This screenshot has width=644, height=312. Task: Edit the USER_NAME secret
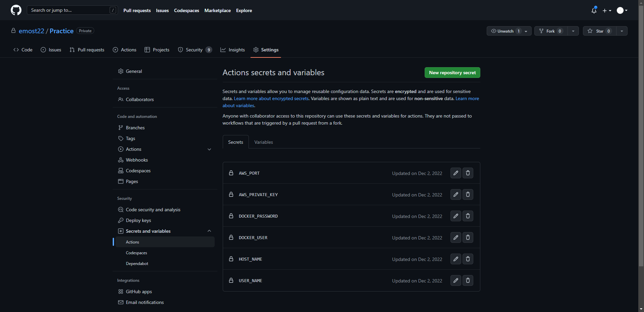tap(455, 280)
